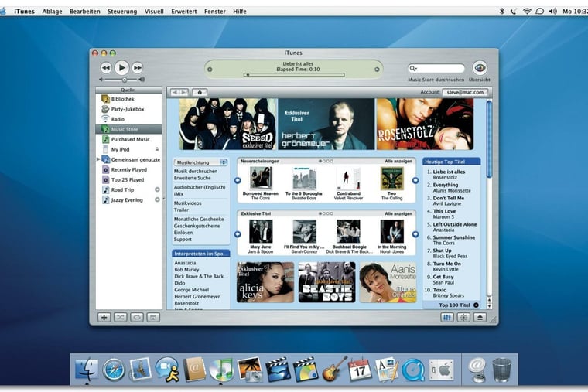The height and width of the screenshot is (392, 588).
Task: Click the Übersicht eye icon
Action: (480, 68)
